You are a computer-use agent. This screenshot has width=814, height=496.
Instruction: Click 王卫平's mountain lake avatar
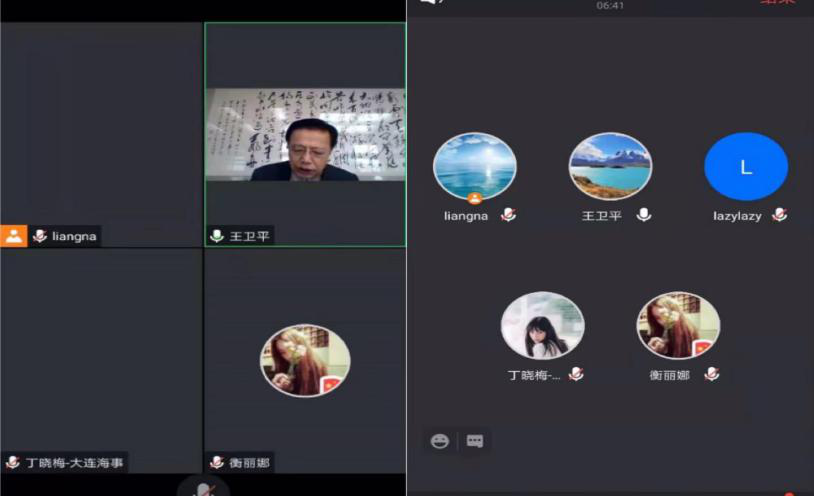tap(610, 167)
